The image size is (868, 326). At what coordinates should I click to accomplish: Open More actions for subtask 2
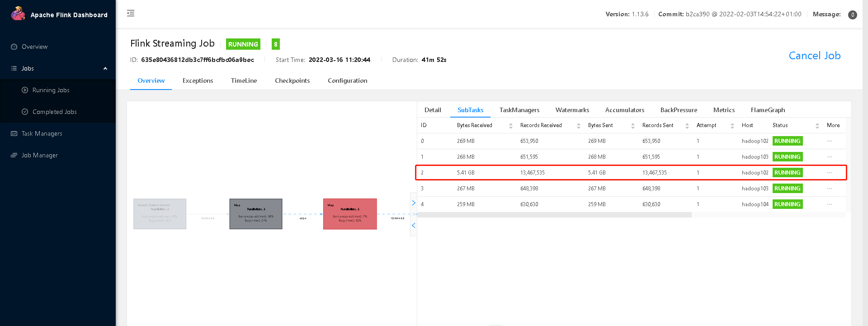tap(830, 173)
